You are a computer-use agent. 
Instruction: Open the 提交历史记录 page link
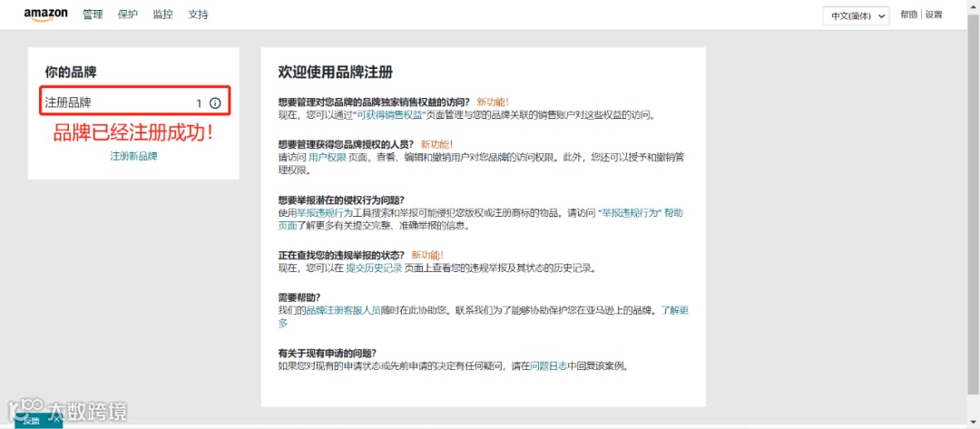click(374, 268)
